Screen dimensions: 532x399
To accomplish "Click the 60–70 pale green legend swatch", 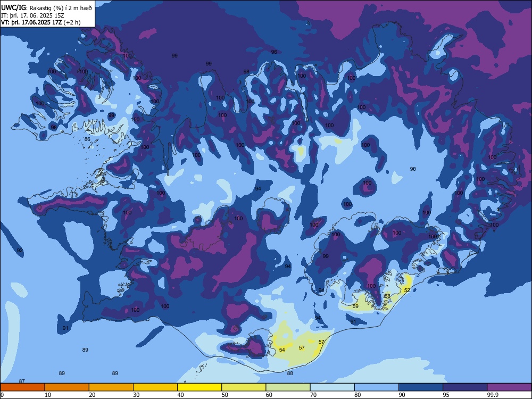I will tap(288, 387).
